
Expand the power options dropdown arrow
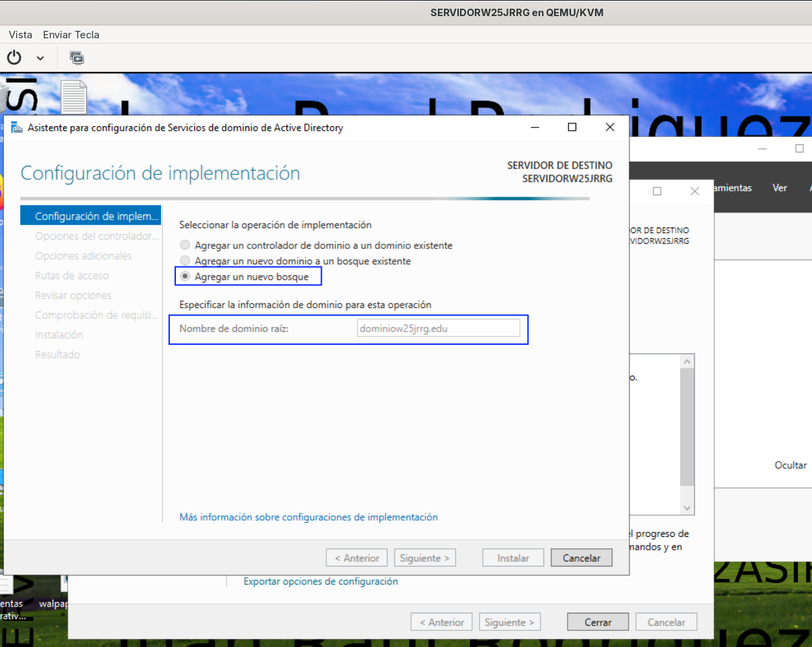(x=40, y=58)
